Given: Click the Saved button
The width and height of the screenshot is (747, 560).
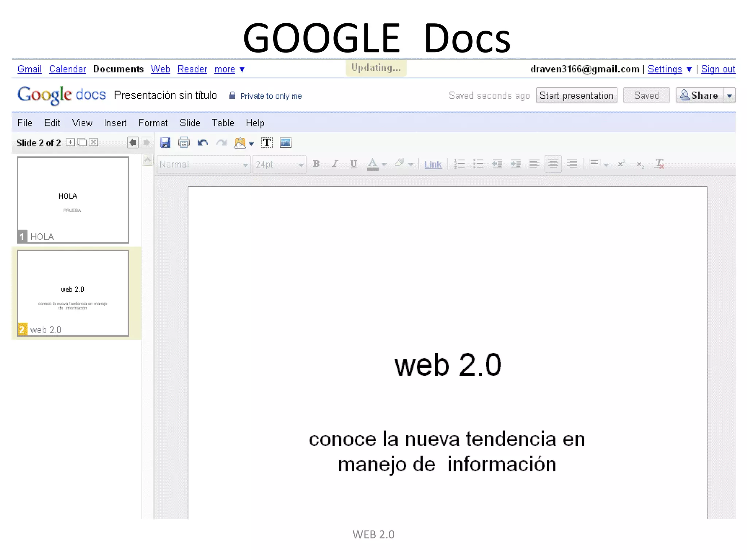Looking at the screenshot, I should pyautogui.click(x=646, y=96).
